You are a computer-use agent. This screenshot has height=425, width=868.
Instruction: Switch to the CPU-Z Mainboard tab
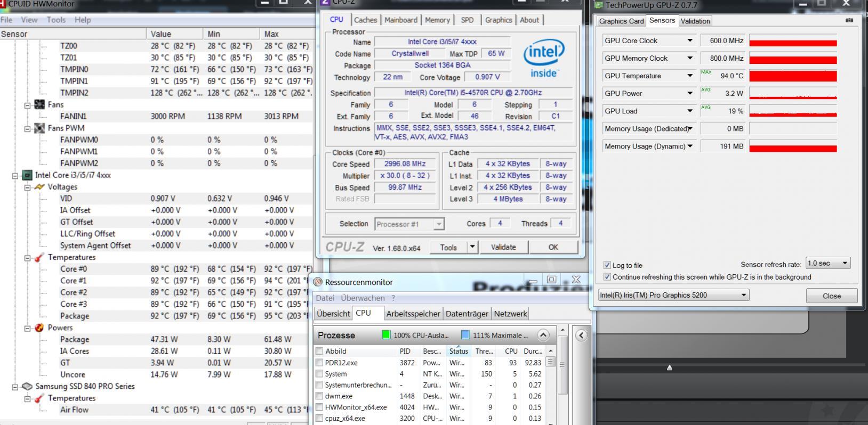point(401,20)
